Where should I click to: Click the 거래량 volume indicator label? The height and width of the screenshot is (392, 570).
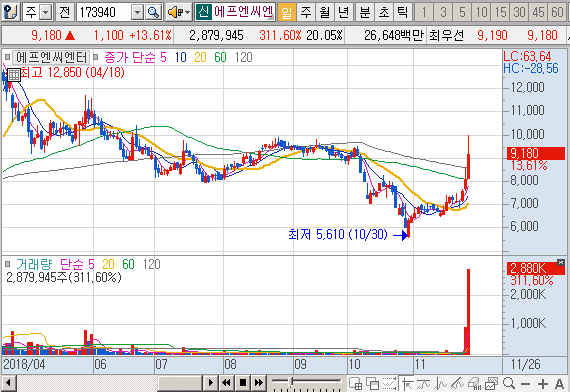tap(35, 264)
